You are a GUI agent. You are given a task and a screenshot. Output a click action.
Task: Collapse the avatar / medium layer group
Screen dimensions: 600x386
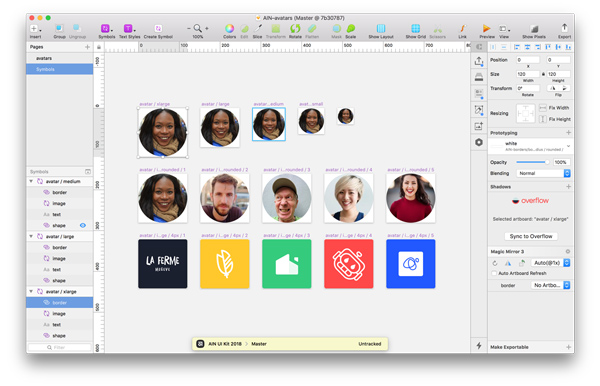point(31,181)
